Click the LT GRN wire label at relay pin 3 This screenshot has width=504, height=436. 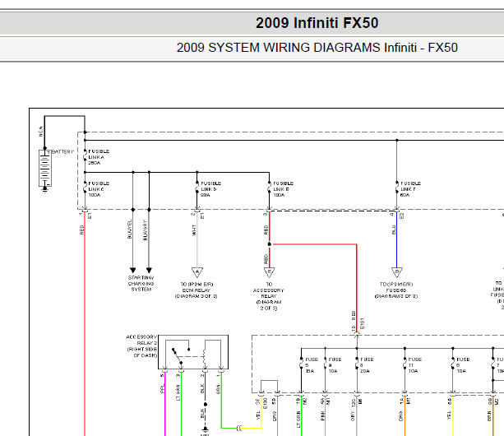178,392
